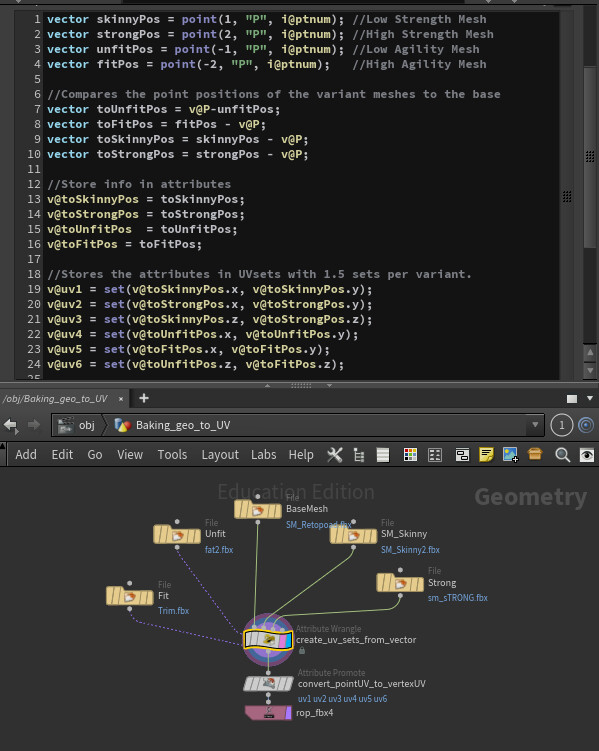Select the rop_fbx4 node
This screenshot has height=751, width=599.
coord(268,713)
